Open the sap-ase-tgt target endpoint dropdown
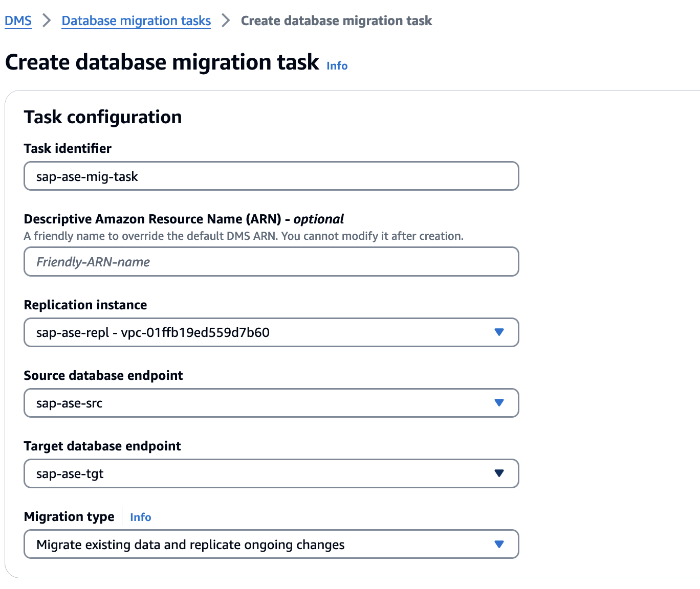The width and height of the screenshot is (700, 589). [x=256, y=473]
